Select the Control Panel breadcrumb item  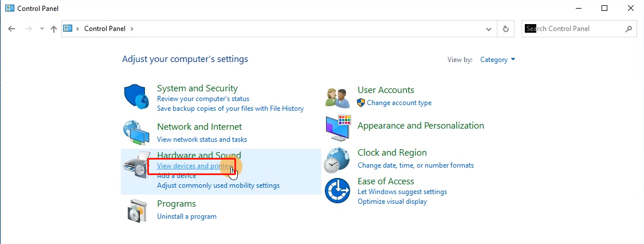click(106, 29)
